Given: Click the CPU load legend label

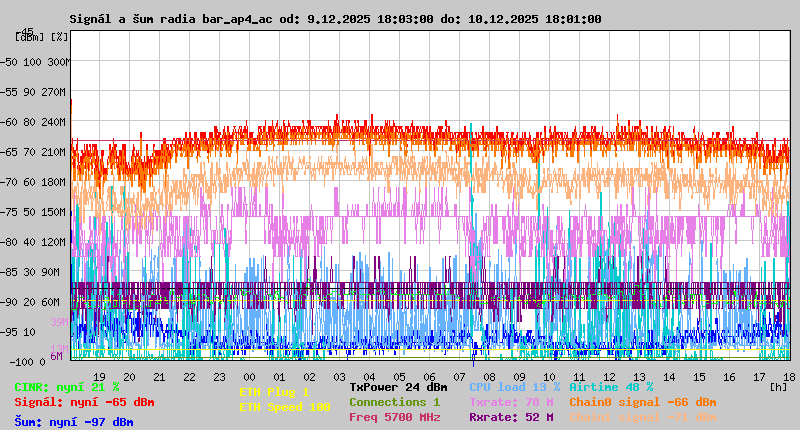Looking at the screenshot, I should tap(514, 387).
